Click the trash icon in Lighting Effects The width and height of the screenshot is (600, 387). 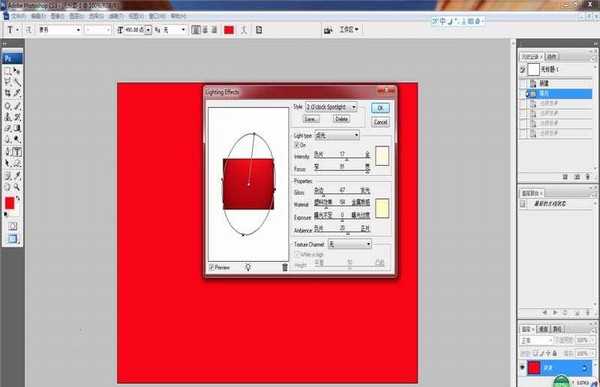point(285,267)
